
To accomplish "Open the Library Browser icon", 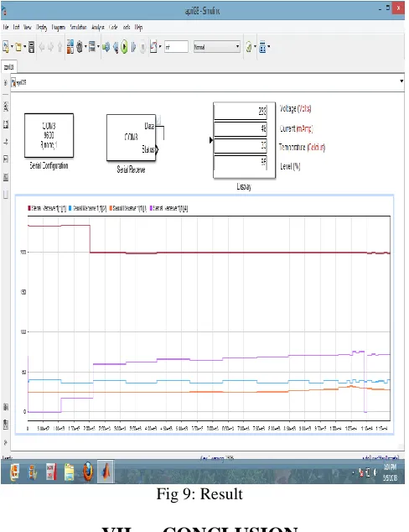I will coord(70,46).
